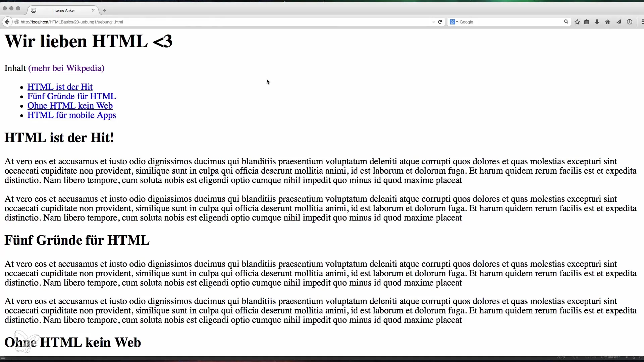Click the paper plane send icon

[x=619, y=22]
